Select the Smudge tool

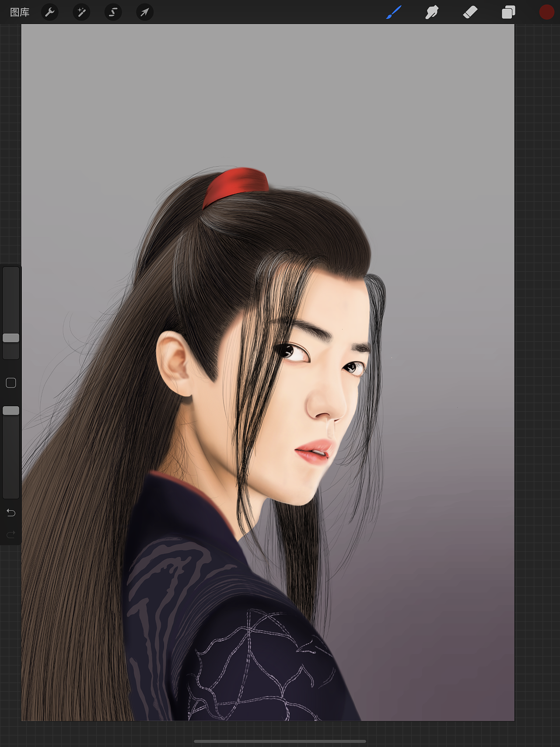(432, 12)
